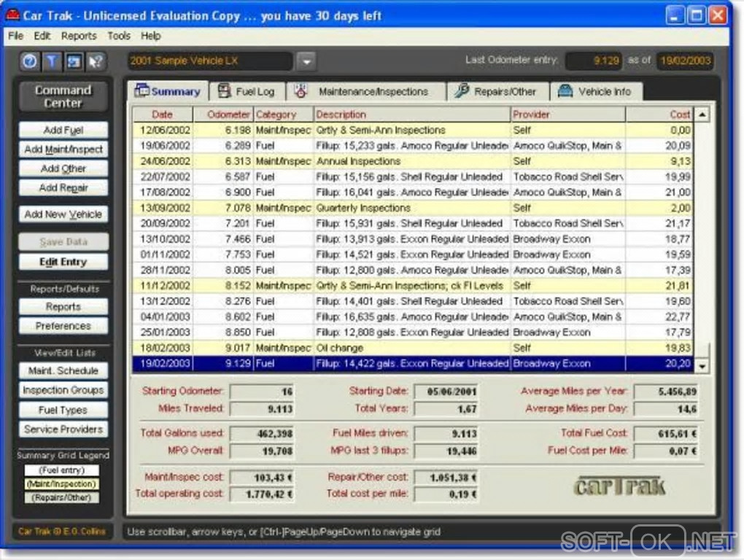Select the 01/11/2002 fuel row

point(413,254)
